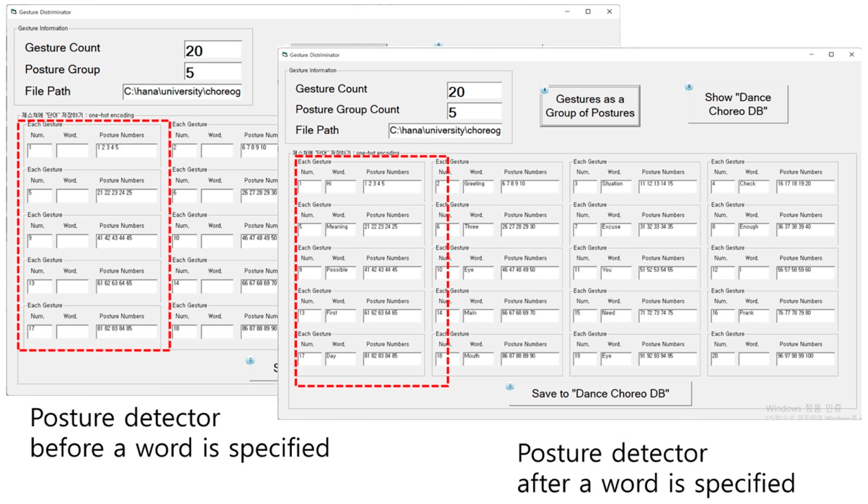Click the app icon in front window's title bar
Viewport: 868px width, 504px height.
[285, 55]
